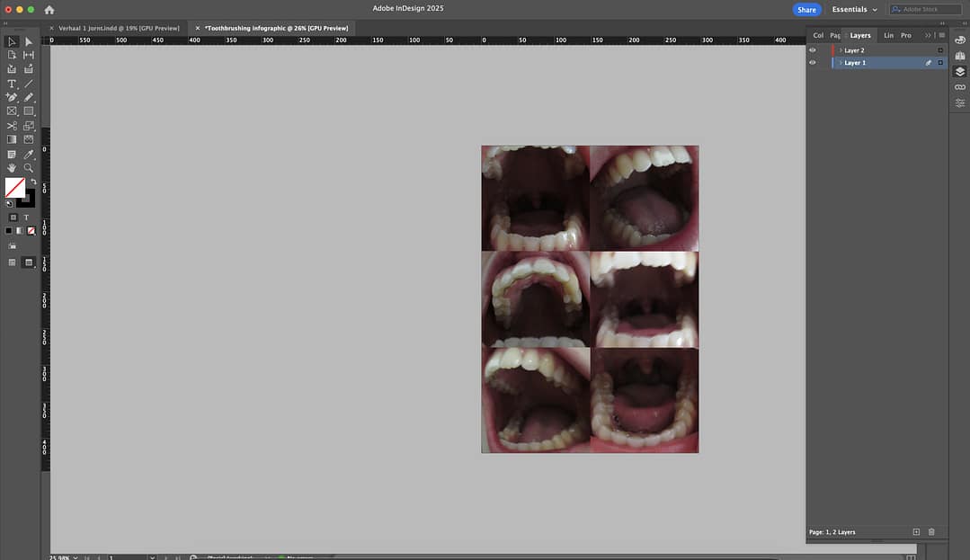
Task: Choose the Eyedropper tool
Action: (29, 155)
